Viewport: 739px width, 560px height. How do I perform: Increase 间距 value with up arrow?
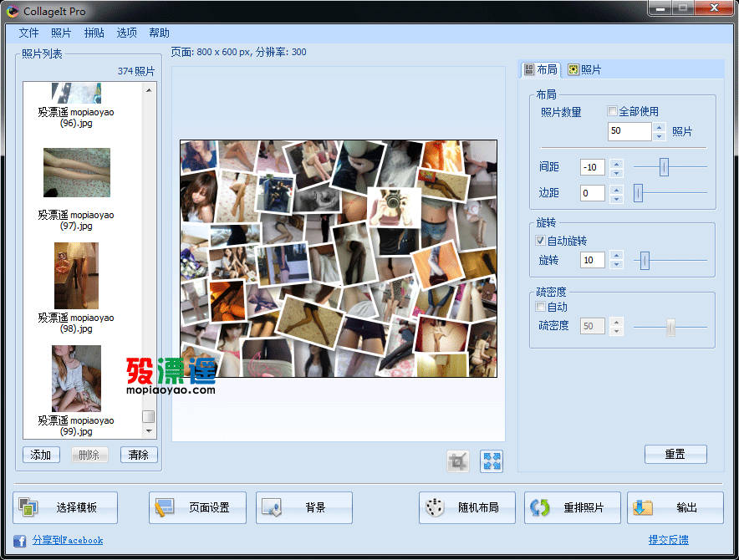pyautogui.click(x=616, y=163)
